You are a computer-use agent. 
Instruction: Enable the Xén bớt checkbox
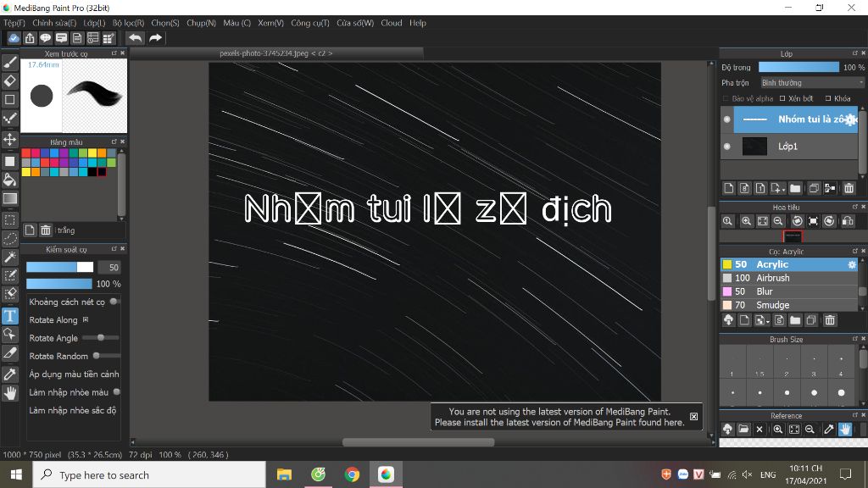(x=782, y=98)
